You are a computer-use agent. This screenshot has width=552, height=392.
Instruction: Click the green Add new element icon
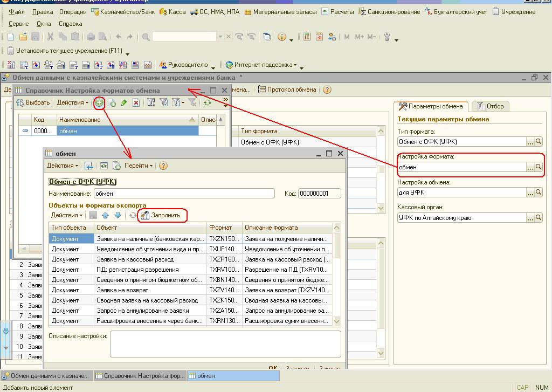(x=99, y=102)
